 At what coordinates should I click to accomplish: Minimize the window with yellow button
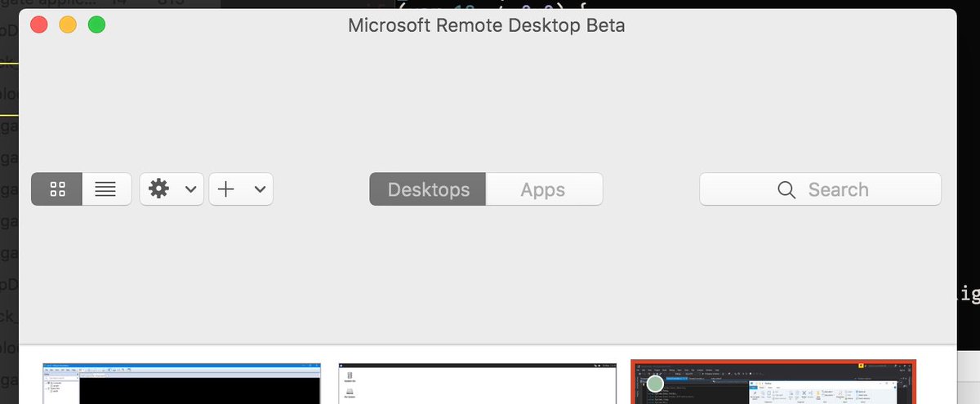68,24
